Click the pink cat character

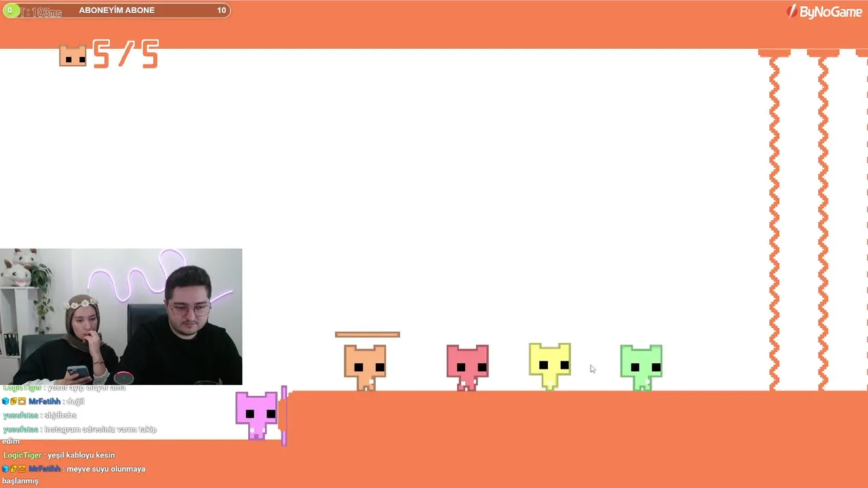257,415
